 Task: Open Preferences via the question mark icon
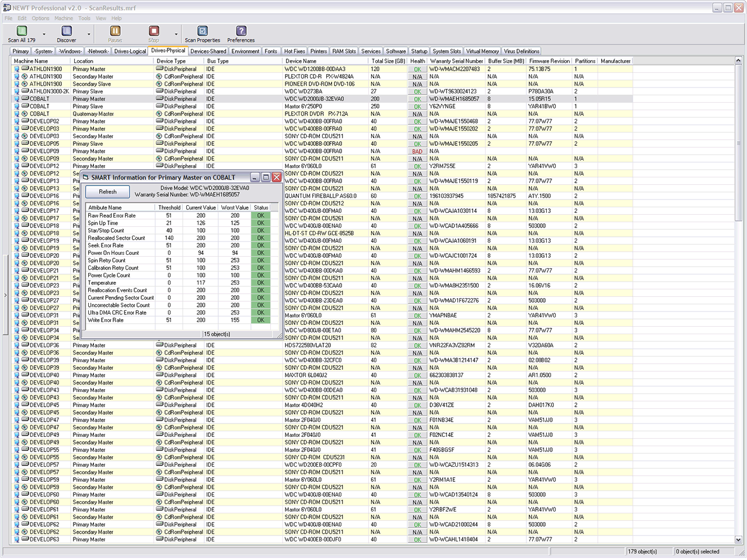point(241,32)
